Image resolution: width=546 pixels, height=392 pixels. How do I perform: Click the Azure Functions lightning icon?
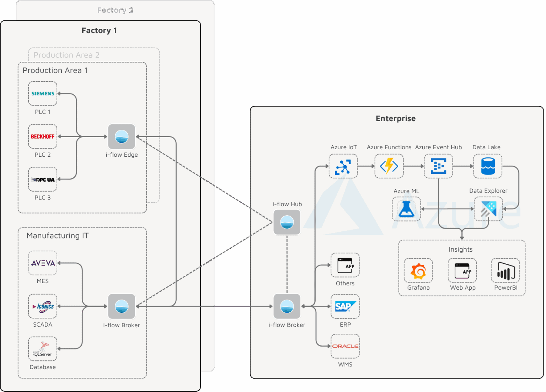tap(389, 166)
